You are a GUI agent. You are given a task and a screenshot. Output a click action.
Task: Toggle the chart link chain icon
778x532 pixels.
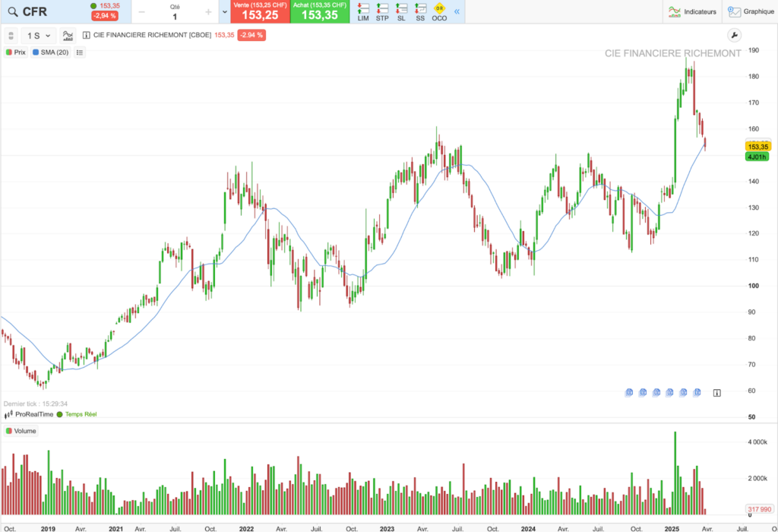click(11, 36)
